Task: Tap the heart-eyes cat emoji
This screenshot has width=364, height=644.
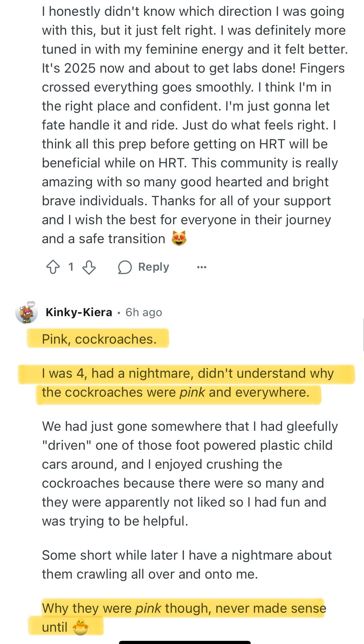Action: click(179, 238)
